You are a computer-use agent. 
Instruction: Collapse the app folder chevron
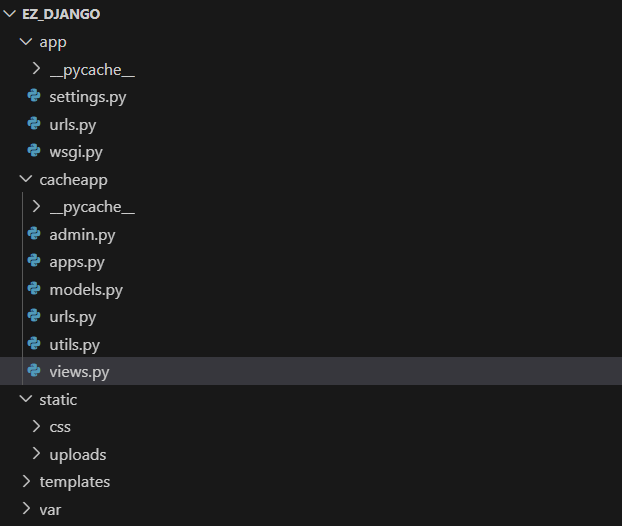[26, 42]
